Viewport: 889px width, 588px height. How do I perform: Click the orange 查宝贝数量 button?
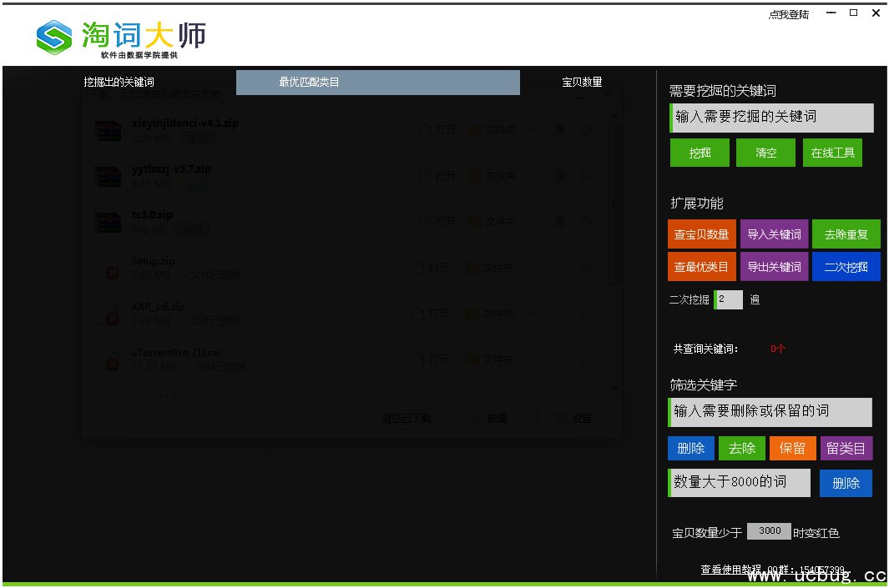[701, 234]
